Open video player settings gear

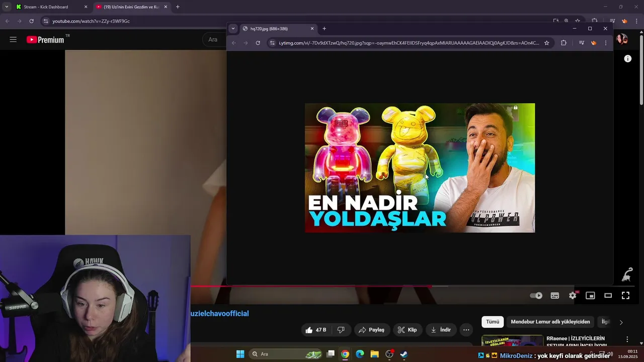(x=573, y=296)
